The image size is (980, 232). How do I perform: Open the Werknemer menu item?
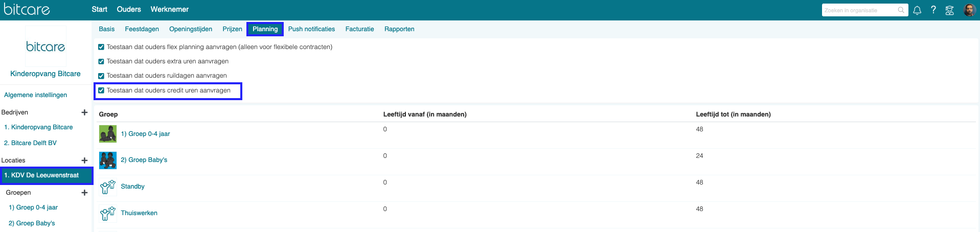click(170, 9)
